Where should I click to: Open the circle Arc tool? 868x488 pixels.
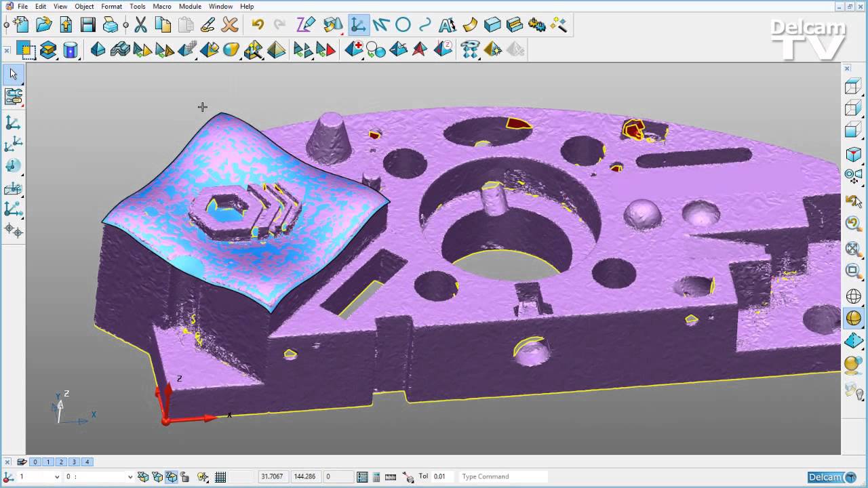[x=403, y=25]
